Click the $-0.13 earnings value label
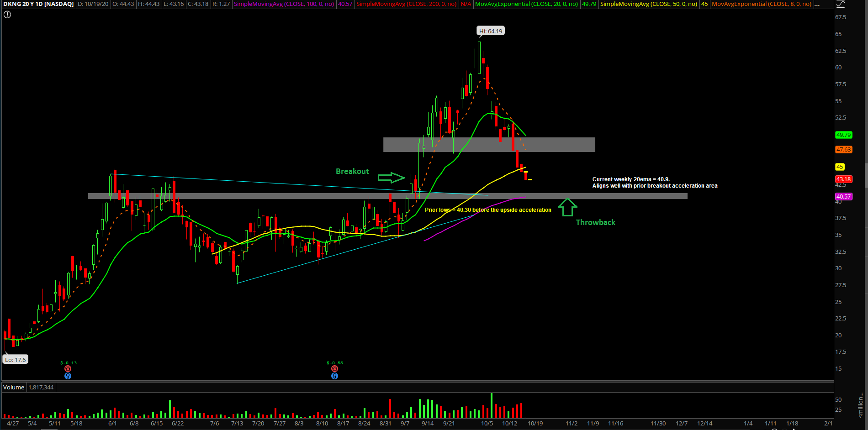Viewport: 868px width, 430px height. coord(69,363)
